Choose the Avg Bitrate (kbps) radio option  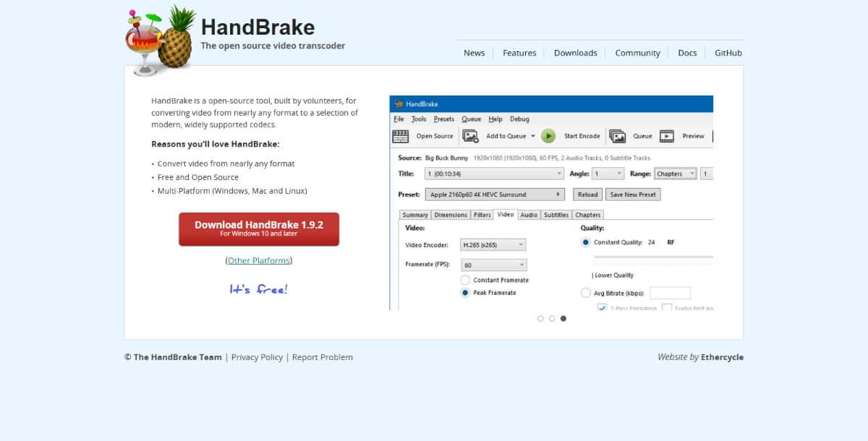pos(585,293)
